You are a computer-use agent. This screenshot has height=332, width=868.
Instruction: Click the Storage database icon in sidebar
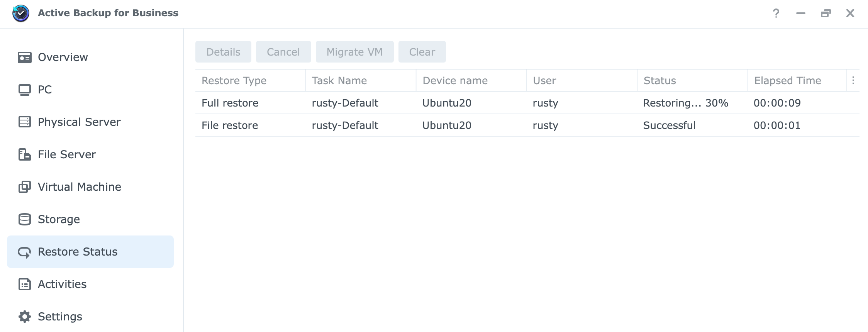[x=25, y=219]
